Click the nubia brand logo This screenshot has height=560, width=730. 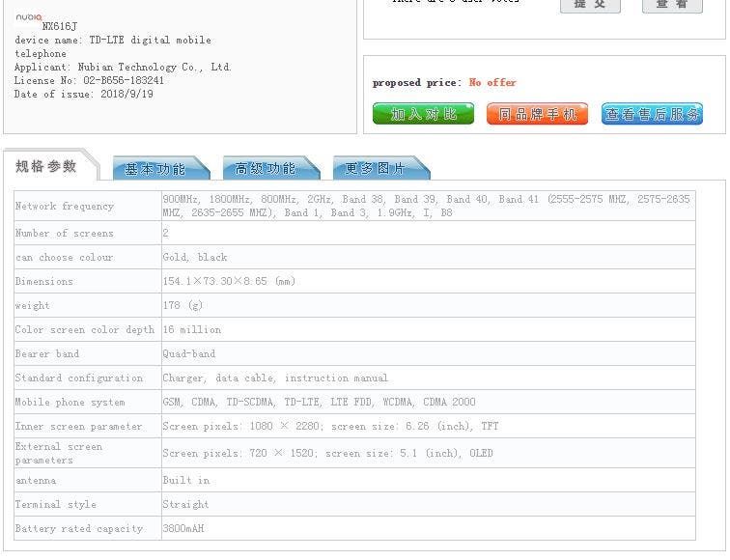click(x=29, y=17)
